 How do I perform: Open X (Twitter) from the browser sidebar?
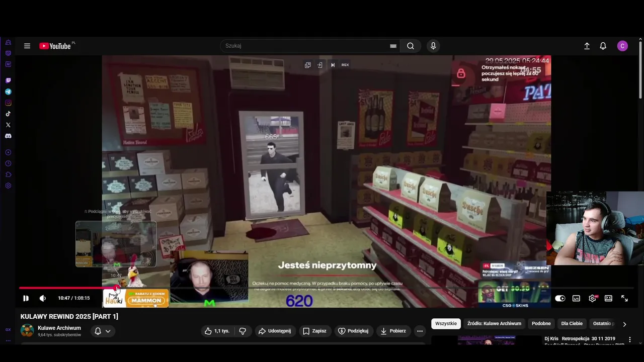point(8,125)
